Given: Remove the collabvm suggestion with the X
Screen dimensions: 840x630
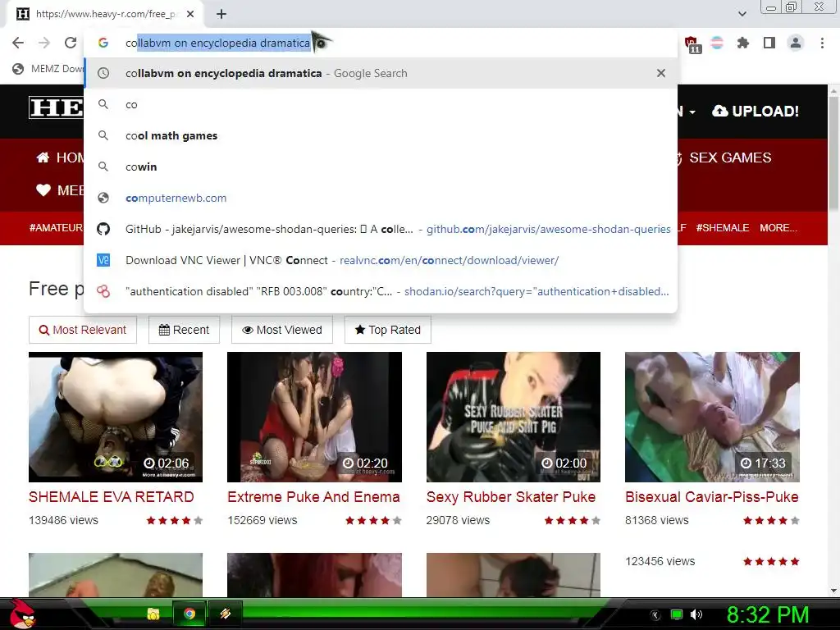Looking at the screenshot, I should coord(661,73).
